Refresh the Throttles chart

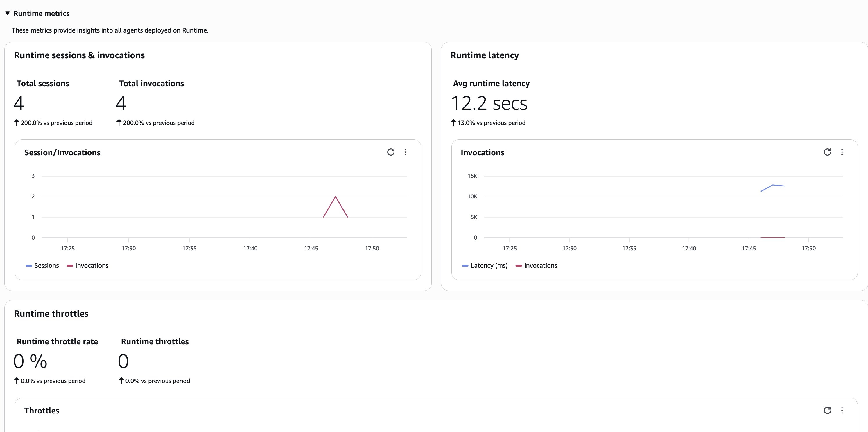point(827,411)
